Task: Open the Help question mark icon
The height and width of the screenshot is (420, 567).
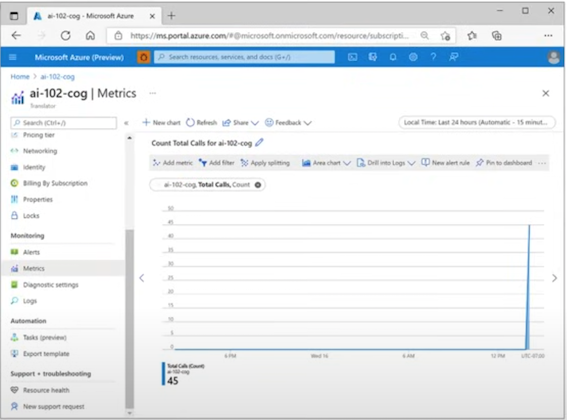Action: point(433,57)
